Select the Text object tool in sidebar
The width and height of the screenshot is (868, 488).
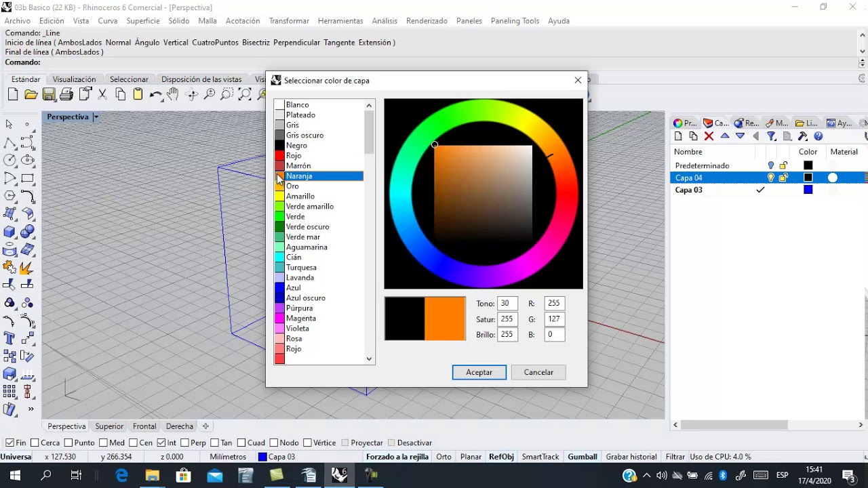9,338
